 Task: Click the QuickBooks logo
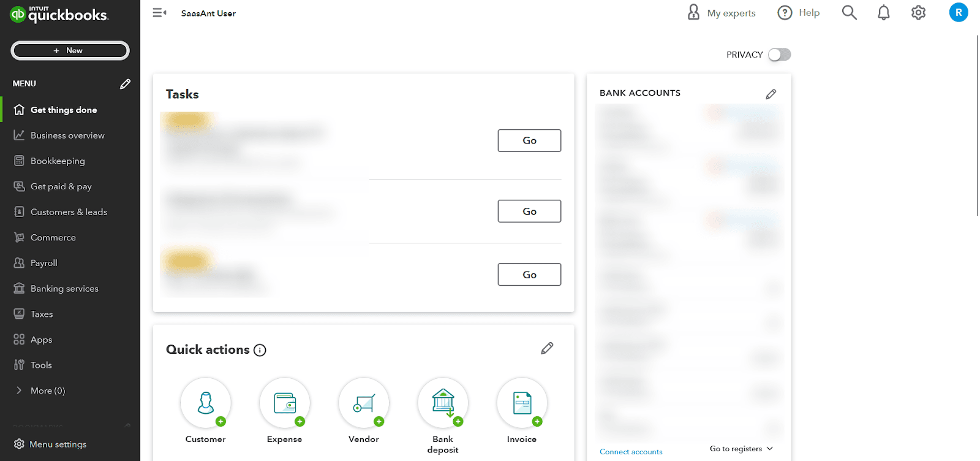point(59,14)
